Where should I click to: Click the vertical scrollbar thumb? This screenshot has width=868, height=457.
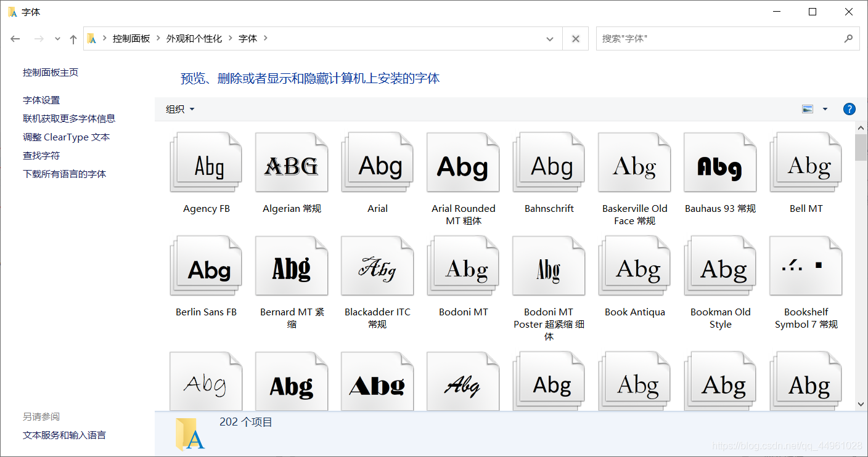(x=861, y=147)
